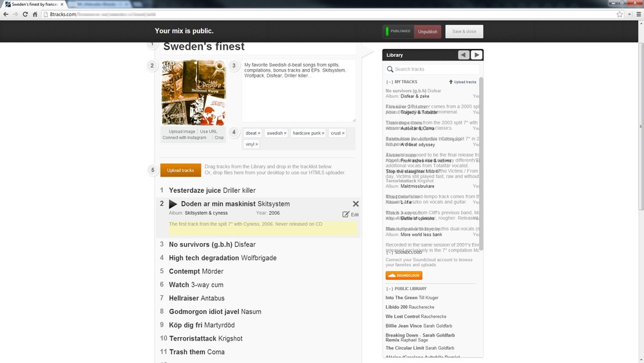The height and width of the screenshot is (363, 644).
Task: Edit the Skitsystem track details
Action: click(x=350, y=214)
